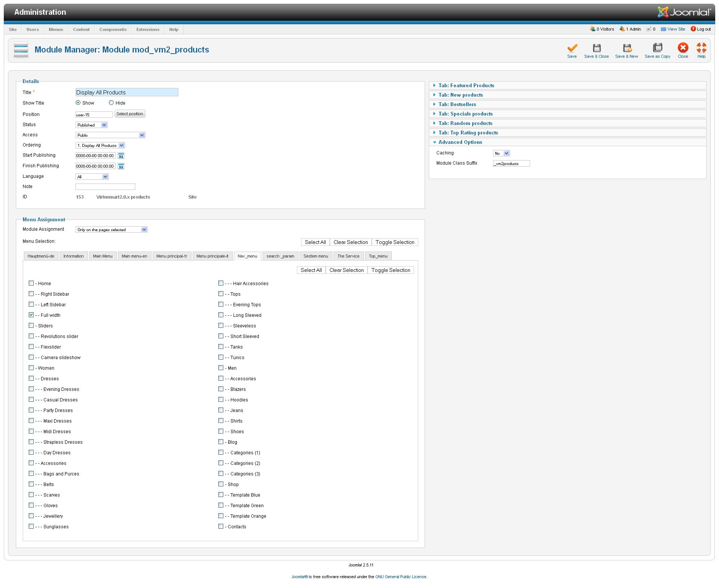Click the Save & Close icon
Viewport: 719px width, 588px height.
tap(596, 48)
